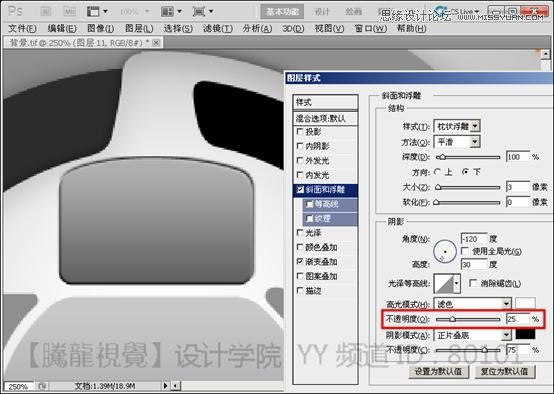Image resolution: width=554 pixels, height=394 pixels.
Task: Enable the 消除锯齿 checkbox
Action: coord(473,283)
